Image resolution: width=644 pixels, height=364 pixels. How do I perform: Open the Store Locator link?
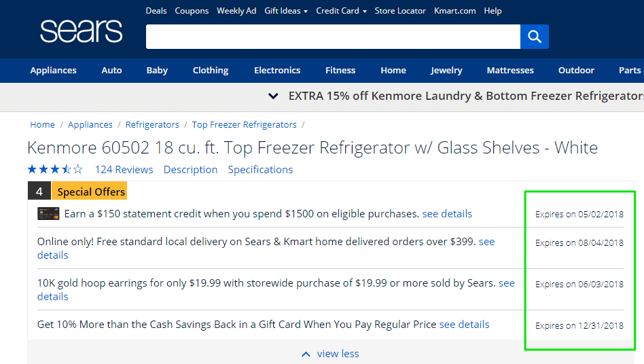(400, 11)
